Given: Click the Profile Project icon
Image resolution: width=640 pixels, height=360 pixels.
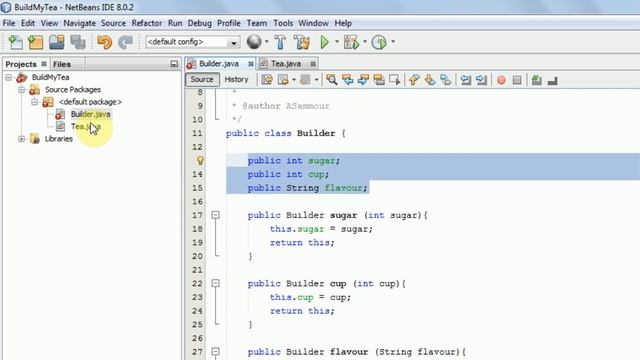Looking at the screenshot, I should tap(379, 42).
